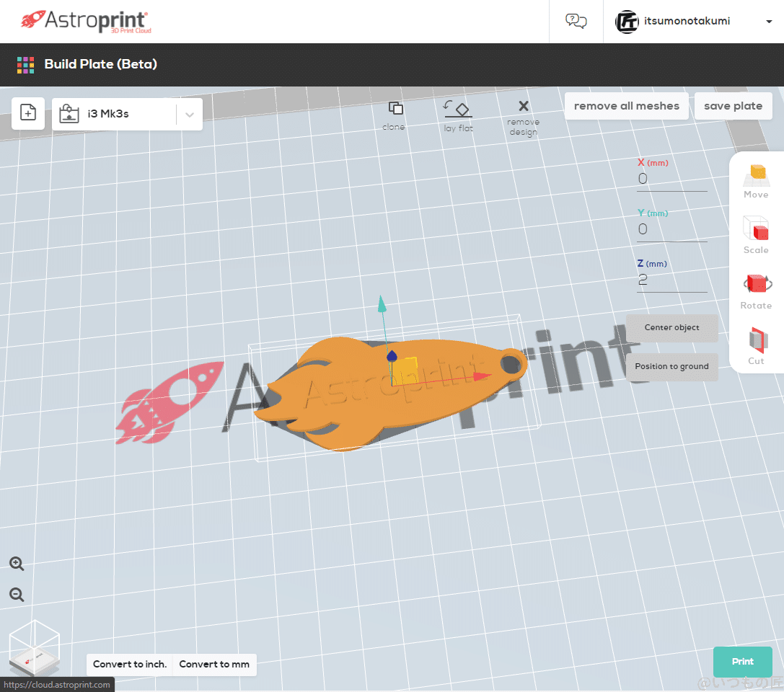
Task: Click Position to ground
Action: click(671, 366)
